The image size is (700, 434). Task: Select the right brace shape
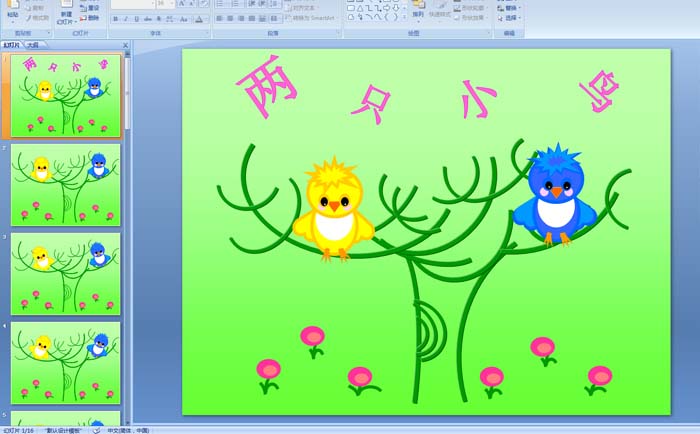pyautogui.click(x=396, y=17)
